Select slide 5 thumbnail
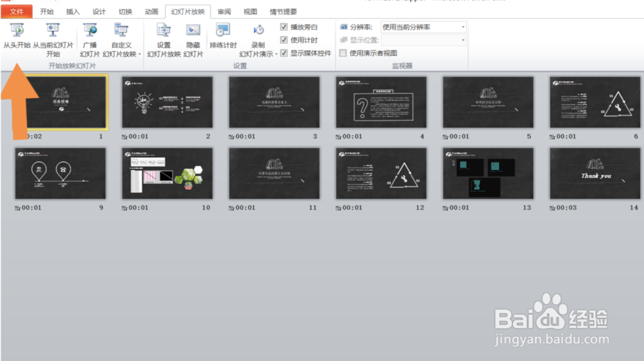This screenshot has height=361, width=644. coord(488,102)
